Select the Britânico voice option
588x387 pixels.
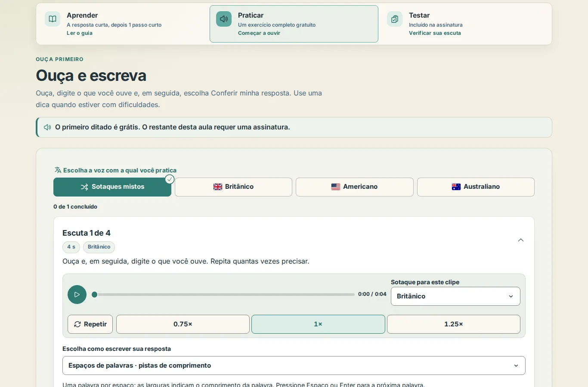(233, 187)
